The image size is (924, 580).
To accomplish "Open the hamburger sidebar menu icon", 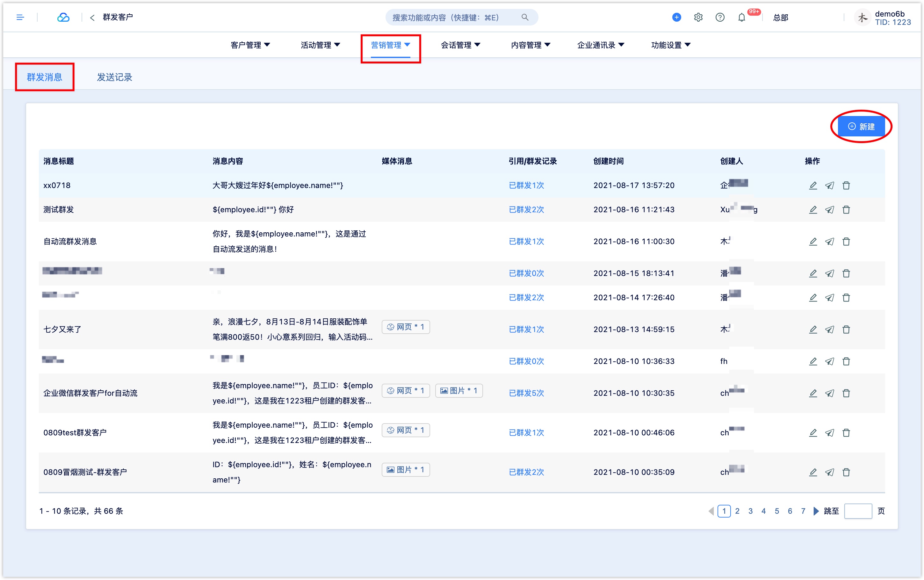I will point(20,17).
